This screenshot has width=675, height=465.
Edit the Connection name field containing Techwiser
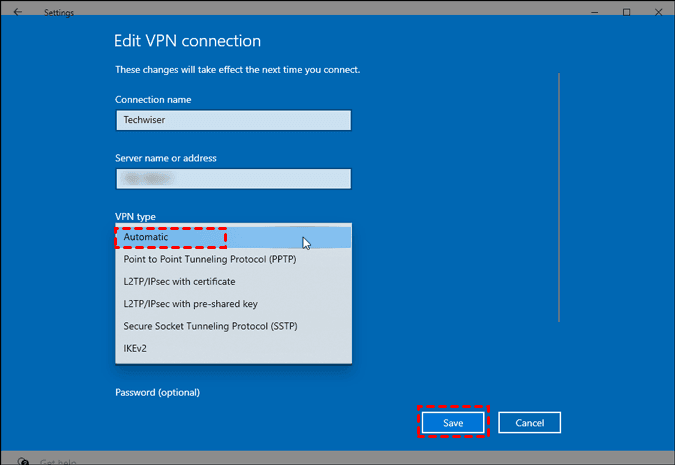tap(233, 120)
